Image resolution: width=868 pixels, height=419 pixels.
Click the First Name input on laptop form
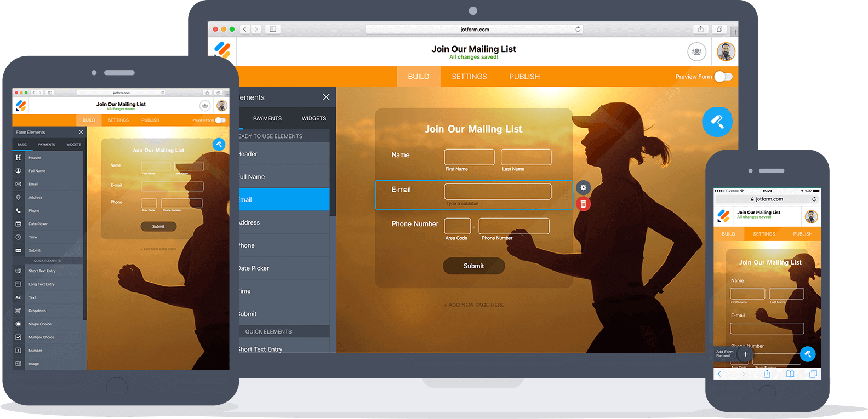tap(469, 157)
